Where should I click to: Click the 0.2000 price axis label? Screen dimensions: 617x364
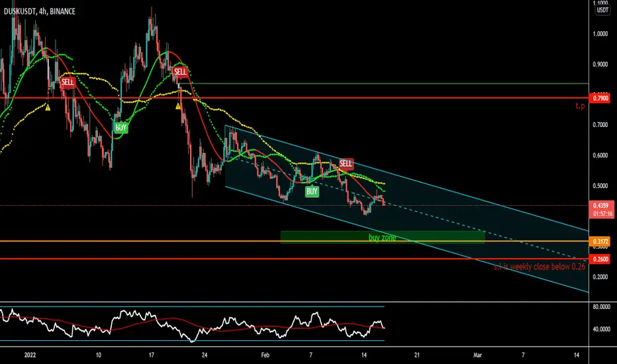tap(600, 277)
